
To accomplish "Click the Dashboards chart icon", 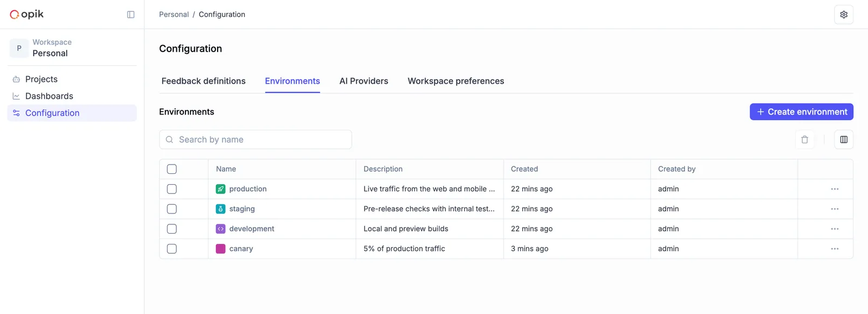I will (16, 96).
